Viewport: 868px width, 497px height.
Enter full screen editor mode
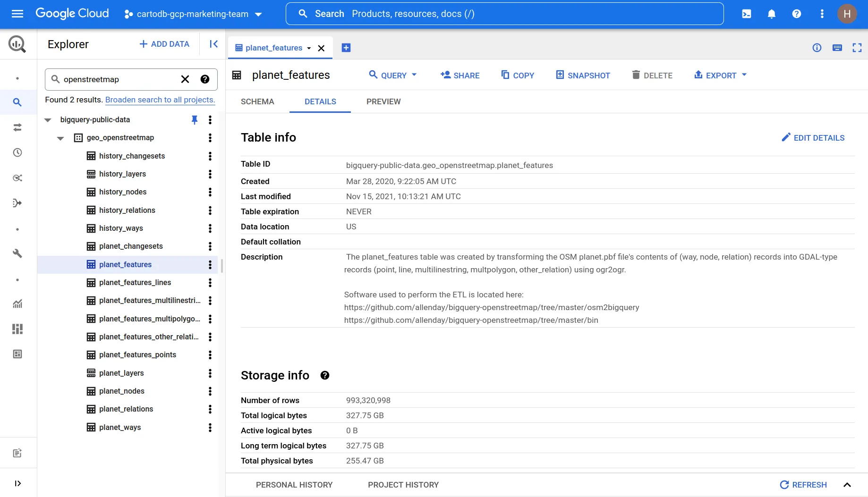[x=857, y=48]
